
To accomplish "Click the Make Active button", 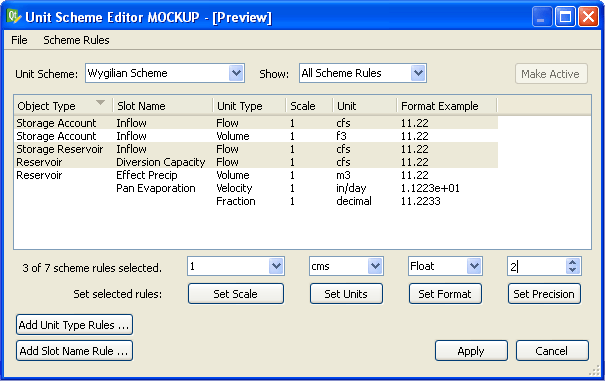I will tap(551, 74).
